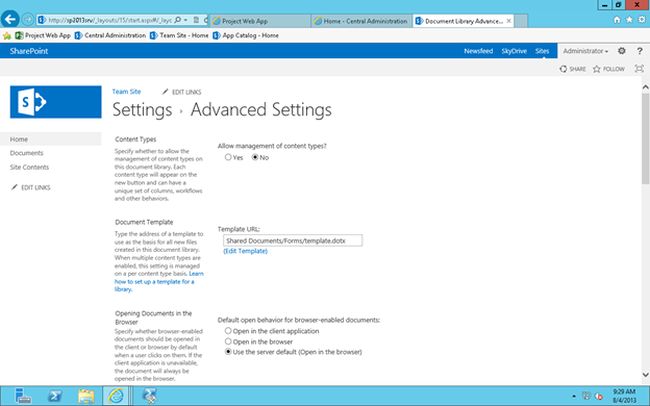Image resolution: width=650 pixels, height=406 pixels.
Task: Open Documents in left navigation
Action: coord(27,153)
